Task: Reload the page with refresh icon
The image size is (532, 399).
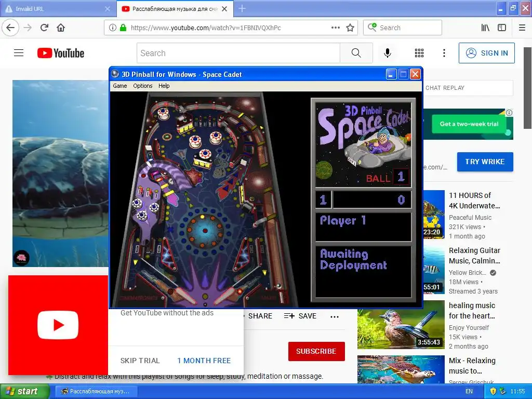Action: point(44,28)
